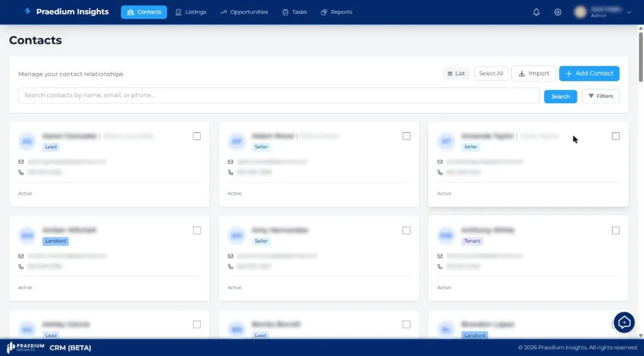The height and width of the screenshot is (356, 644).
Task: Open the Contacts tab
Action: click(144, 12)
